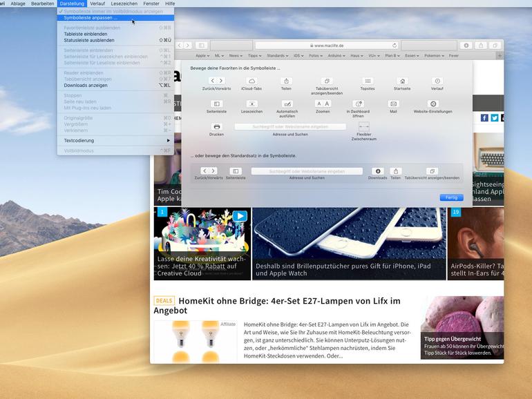Click the Downloads icon in the default set
Image resolution: width=532 pixels, height=399 pixels.
coord(378,171)
